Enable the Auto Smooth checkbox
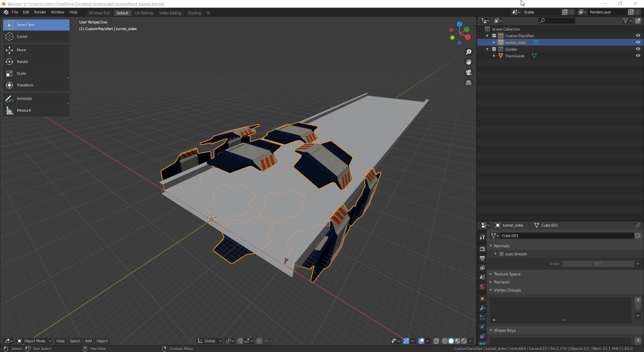The width and height of the screenshot is (644, 352). coord(502,254)
